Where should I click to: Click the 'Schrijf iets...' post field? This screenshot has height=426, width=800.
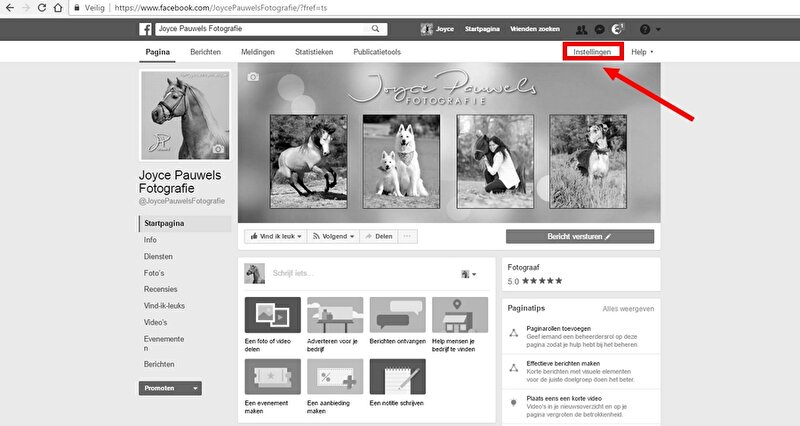point(360,273)
